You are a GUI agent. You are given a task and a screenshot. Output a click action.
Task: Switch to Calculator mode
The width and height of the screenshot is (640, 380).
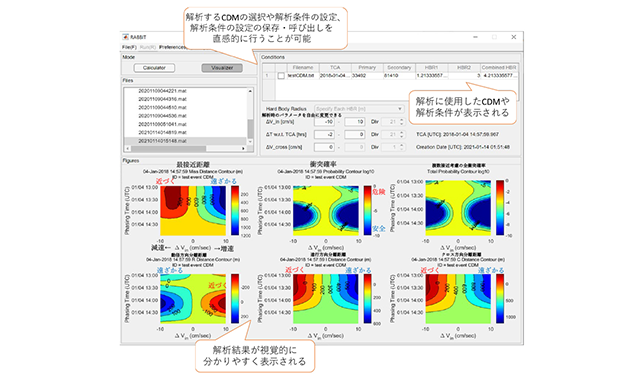pos(154,68)
